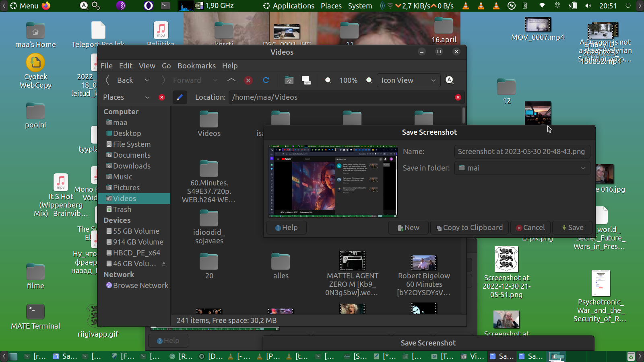Open Computer toolbar icon

point(306,80)
